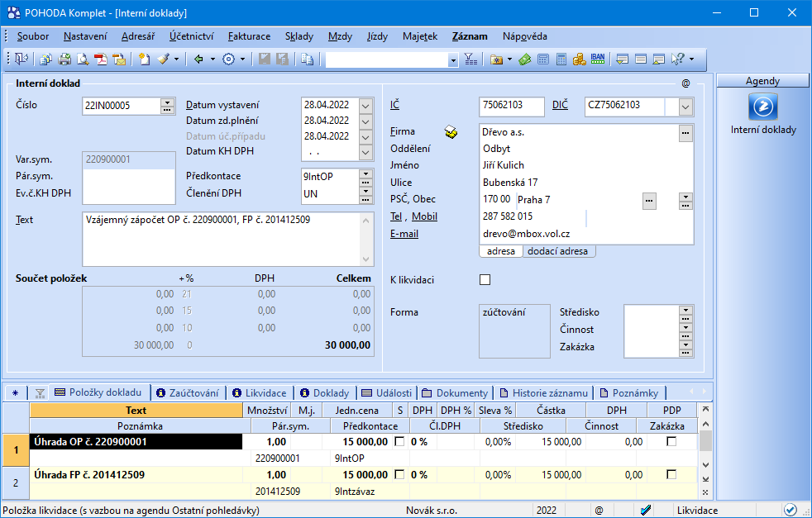Screen dimensions: 812x518
Task: Click the print icon in the toolbar
Action: 64,59
